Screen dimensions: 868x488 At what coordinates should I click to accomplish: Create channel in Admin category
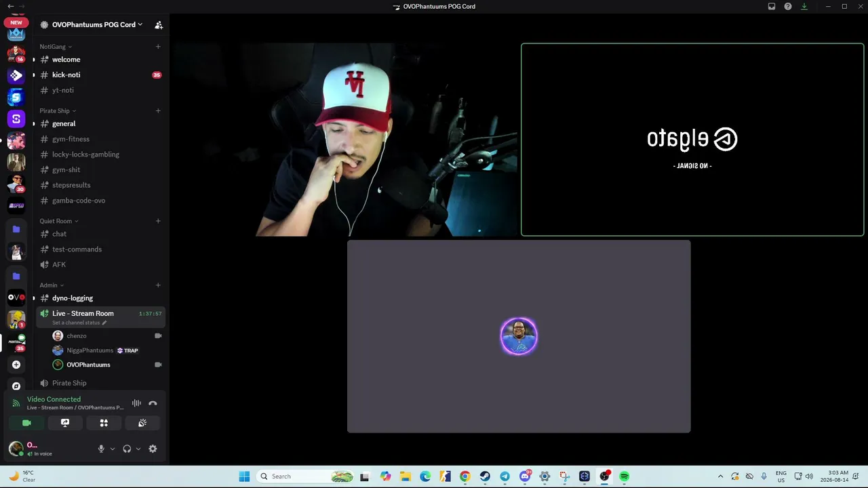coord(158,285)
